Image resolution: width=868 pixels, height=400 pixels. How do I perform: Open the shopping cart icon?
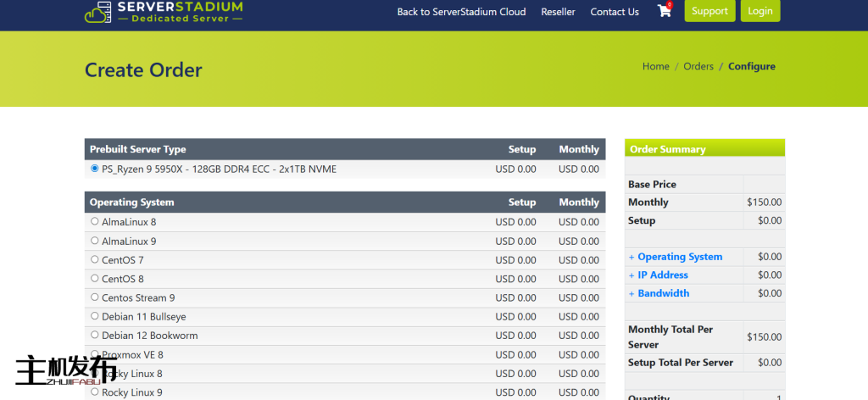pyautogui.click(x=664, y=11)
